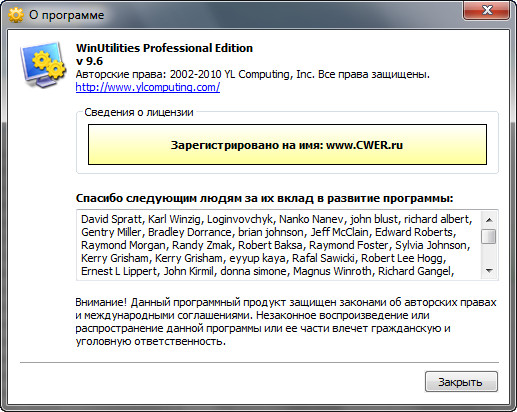Click the name Magnus Winroth in the list
The width and height of the screenshot is (517, 412).
coord(332,271)
